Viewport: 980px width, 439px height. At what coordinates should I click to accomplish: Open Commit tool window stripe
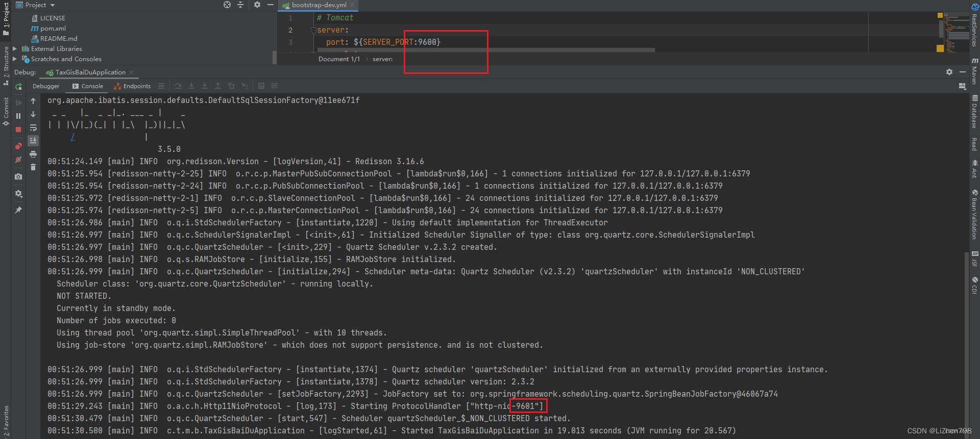[6, 111]
